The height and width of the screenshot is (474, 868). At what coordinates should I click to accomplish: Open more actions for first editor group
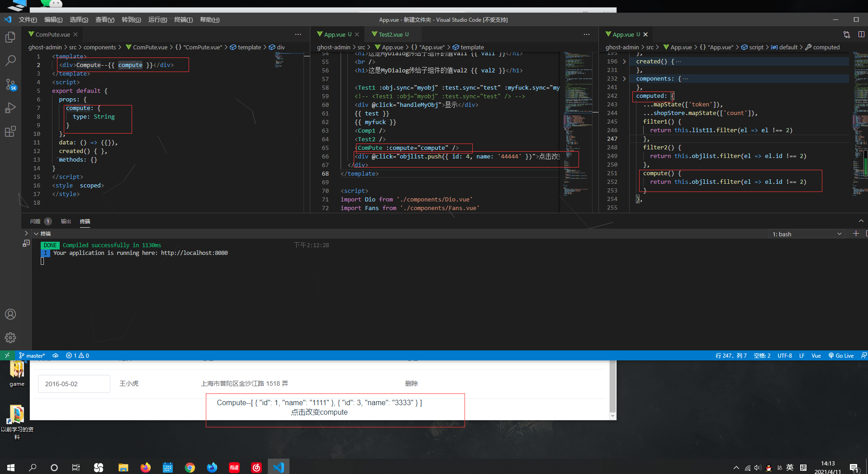pos(298,34)
